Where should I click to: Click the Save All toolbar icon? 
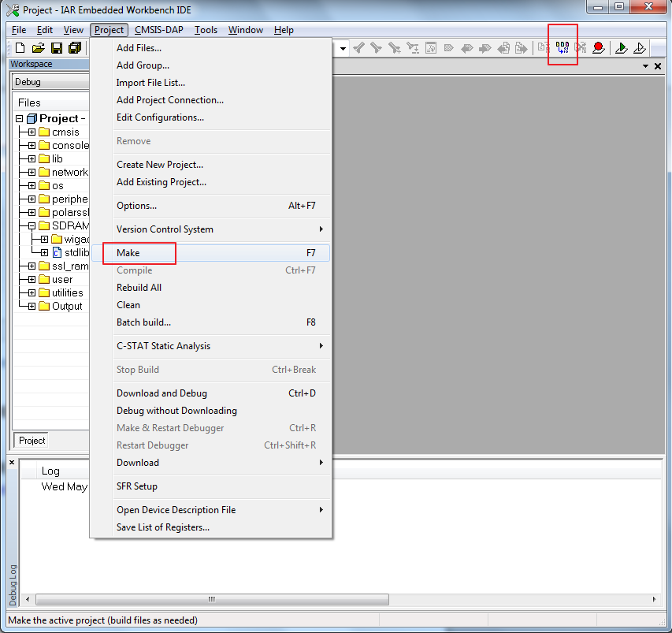coord(75,47)
